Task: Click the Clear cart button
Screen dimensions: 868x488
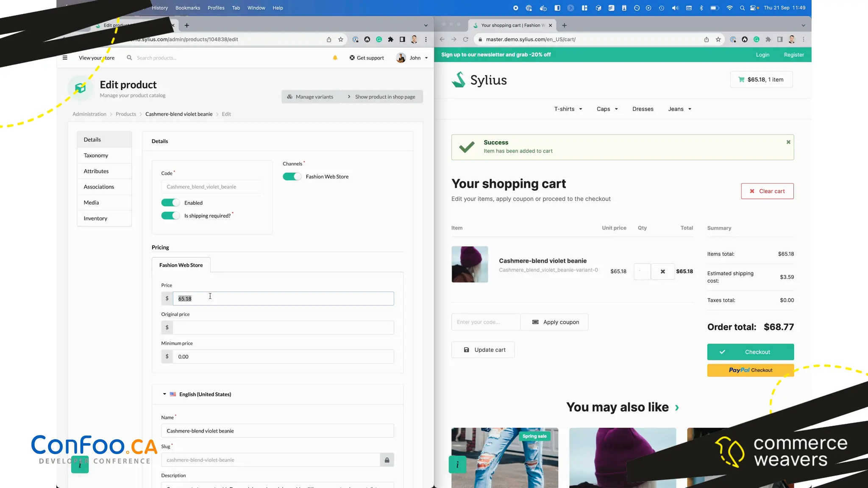Action: [767, 191]
